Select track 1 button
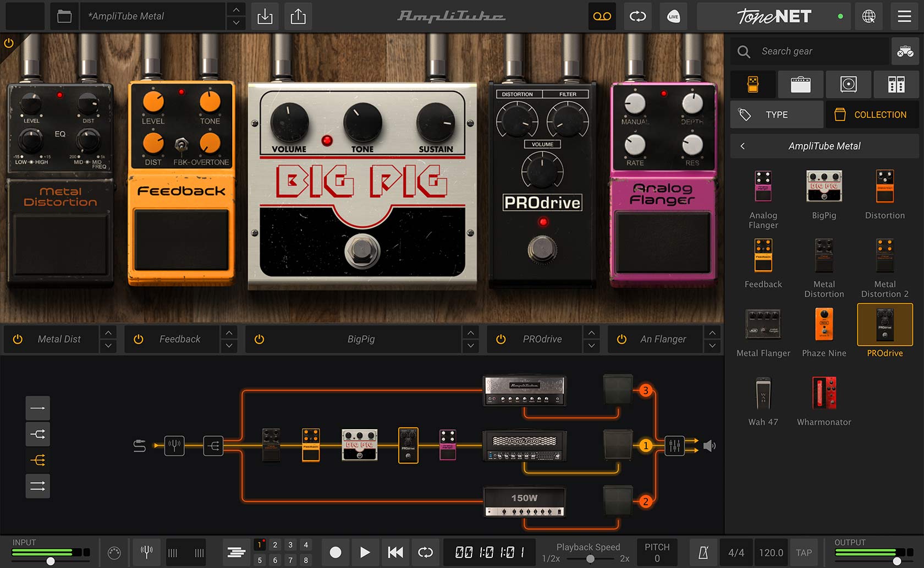Viewport: 924px width, 568px height. click(x=260, y=545)
